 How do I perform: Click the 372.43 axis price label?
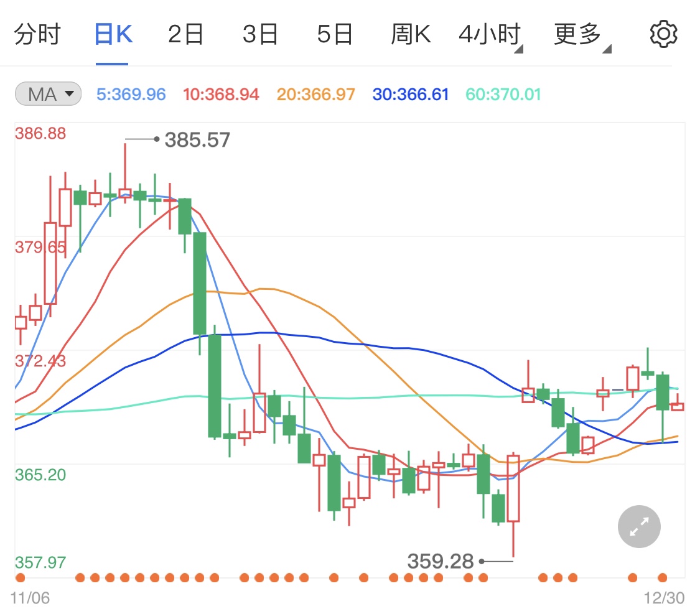(x=40, y=361)
